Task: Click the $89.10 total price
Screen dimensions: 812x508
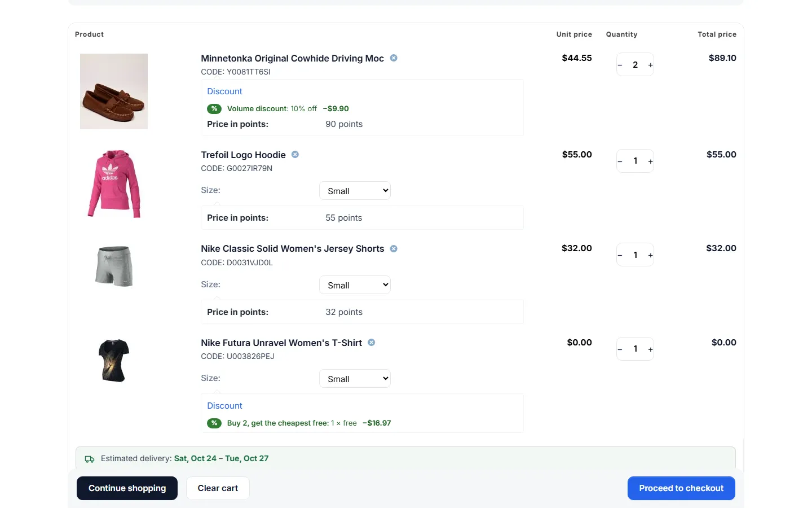Action: [x=722, y=58]
